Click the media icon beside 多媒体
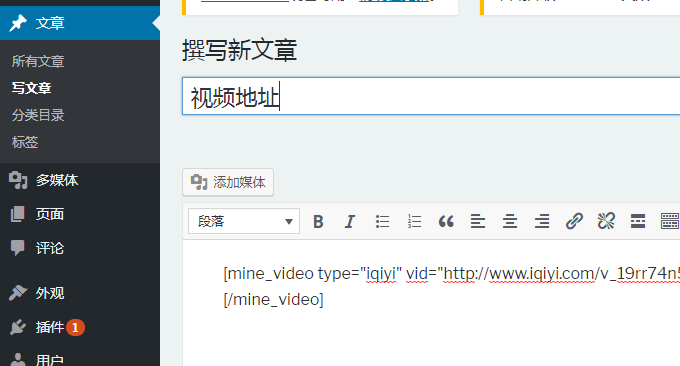 click(18, 180)
